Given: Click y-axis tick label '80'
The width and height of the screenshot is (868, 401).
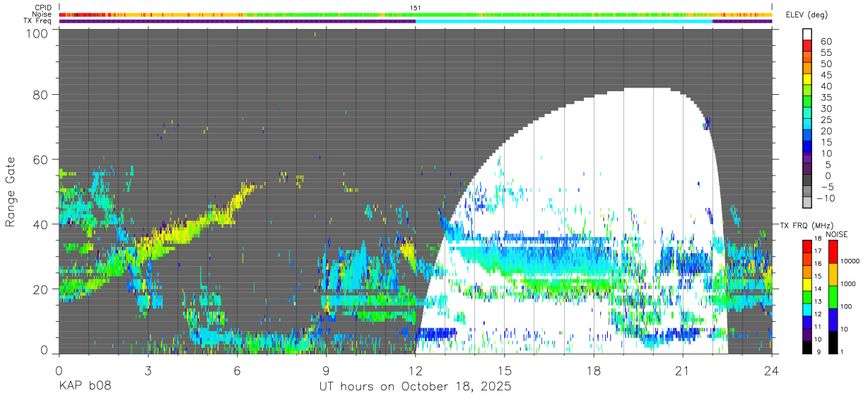Looking at the screenshot, I should tap(41, 95).
